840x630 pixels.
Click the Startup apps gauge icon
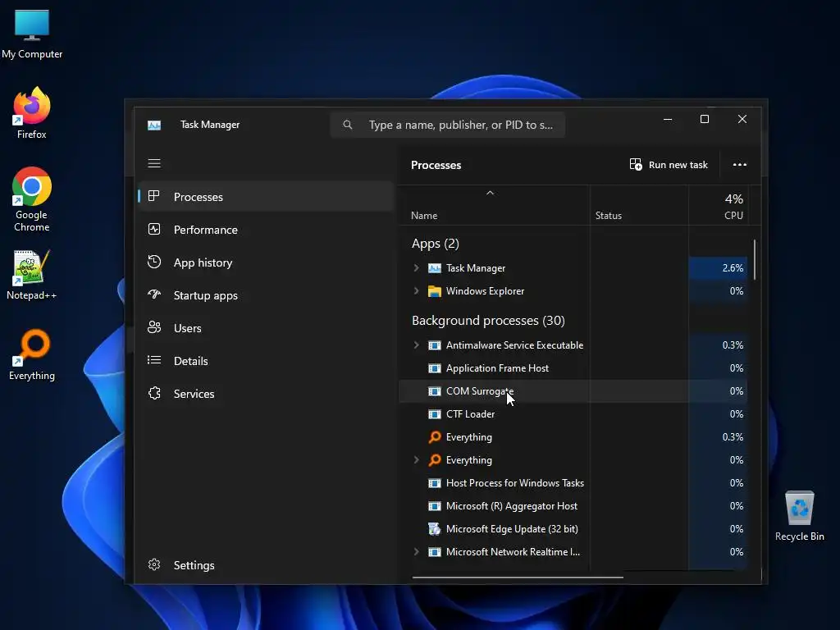(154, 294)
